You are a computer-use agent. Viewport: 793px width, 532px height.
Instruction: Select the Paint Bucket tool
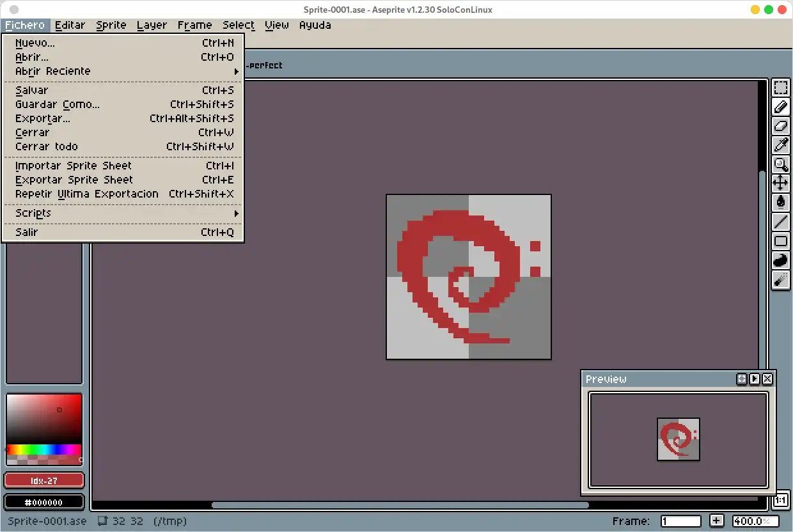click(780, 203)
